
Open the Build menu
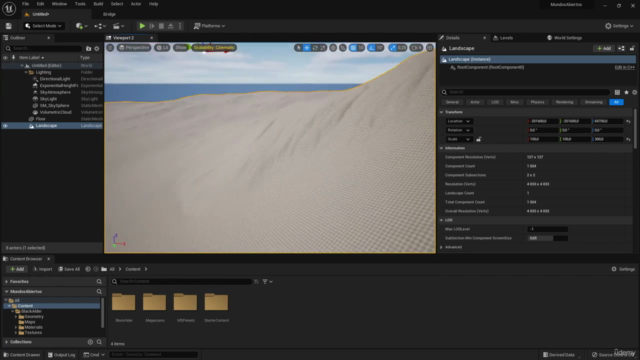(98, 4)
